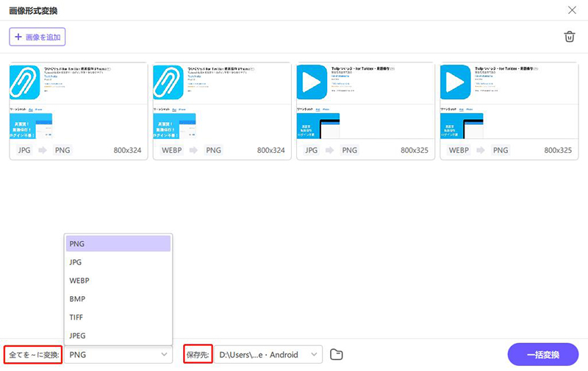The height and width of the screenshot is (371, 588).
Task: Choose JPG in the format dropdown list
Action: click(x=118, y=262)
